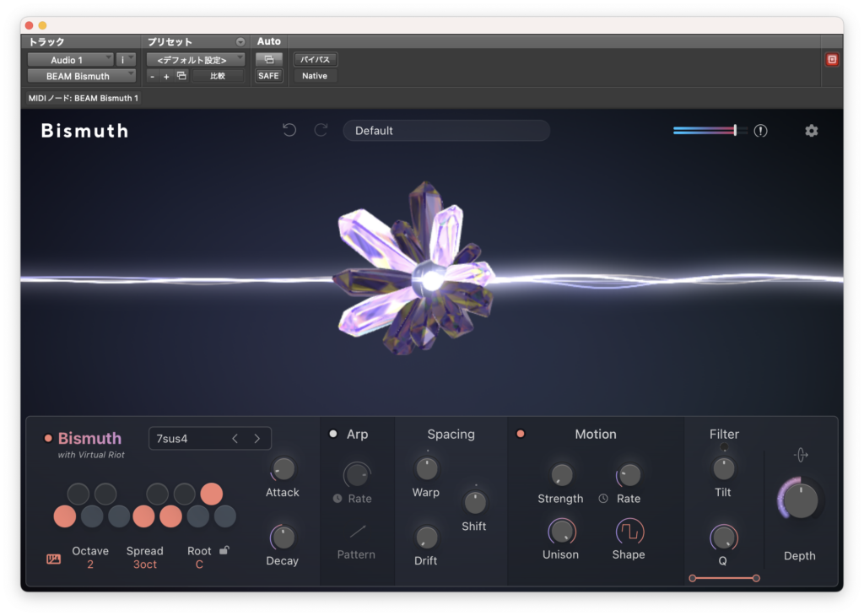The width and height of the screenshot is (864, 616).
Task: Click the Native button
Action: tap(315, 76)
